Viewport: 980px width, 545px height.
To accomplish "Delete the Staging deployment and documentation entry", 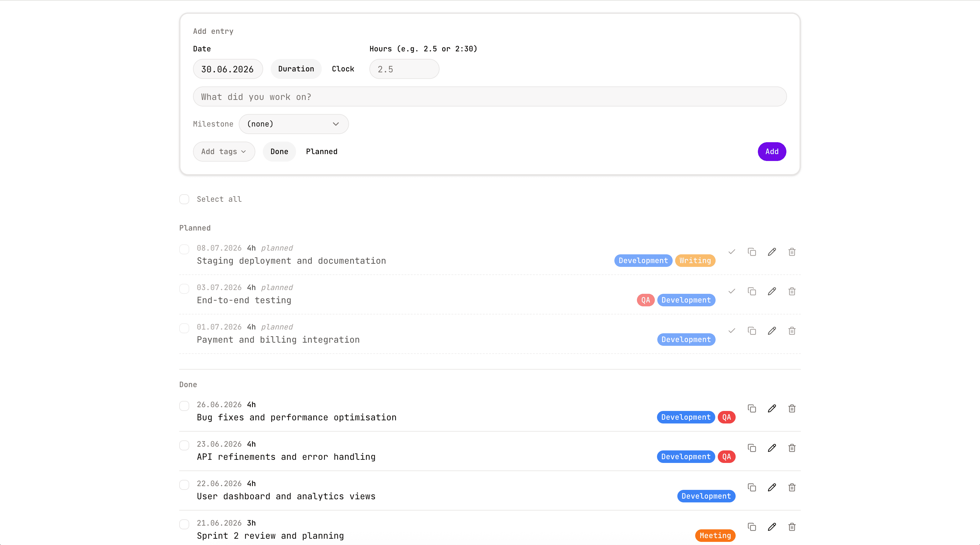I will [x=792, y=252].
